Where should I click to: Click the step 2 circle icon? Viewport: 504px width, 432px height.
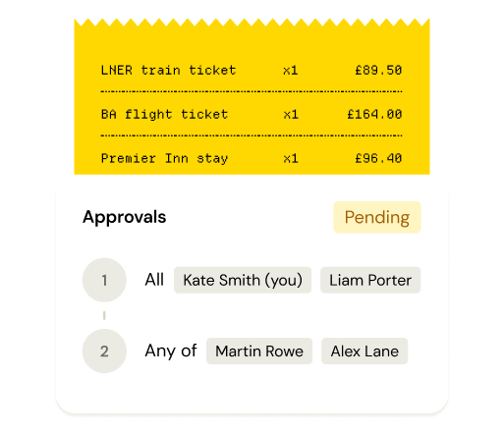[x=104, y=351]
